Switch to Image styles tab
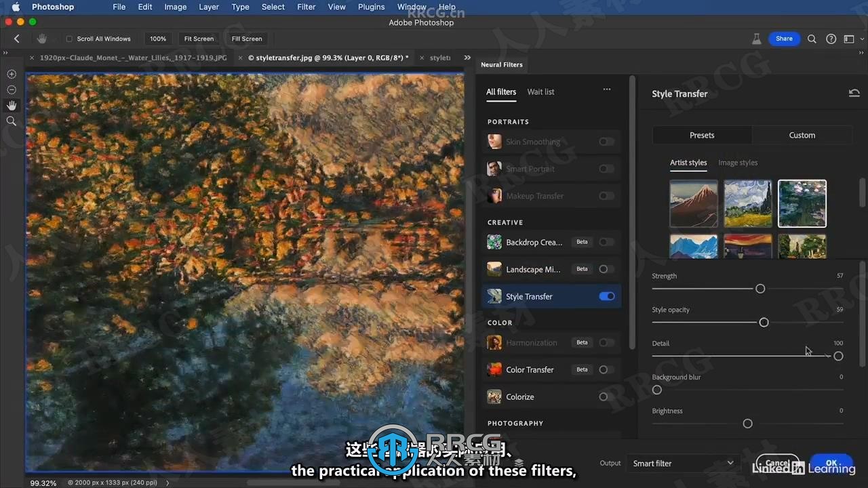The height and width of the screenshot is (488, 868). coord(738,163)
